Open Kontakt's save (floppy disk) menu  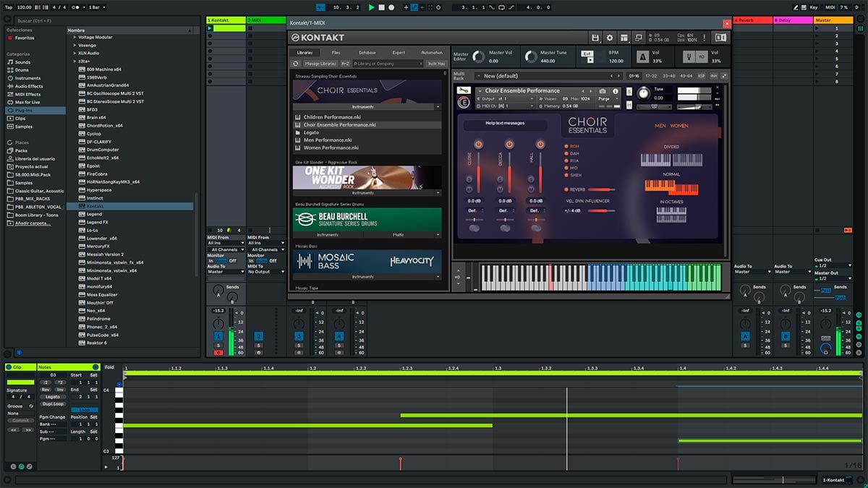coord(595,38)
